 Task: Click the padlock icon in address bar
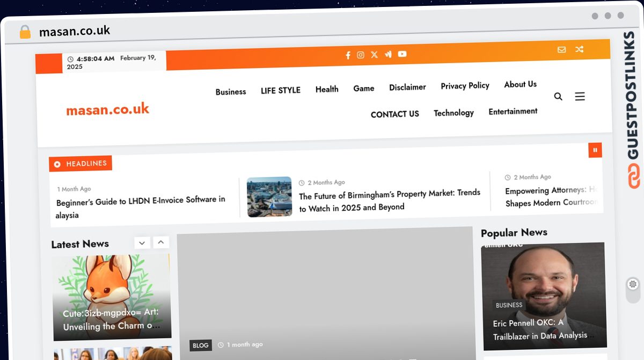pos(25,32)
